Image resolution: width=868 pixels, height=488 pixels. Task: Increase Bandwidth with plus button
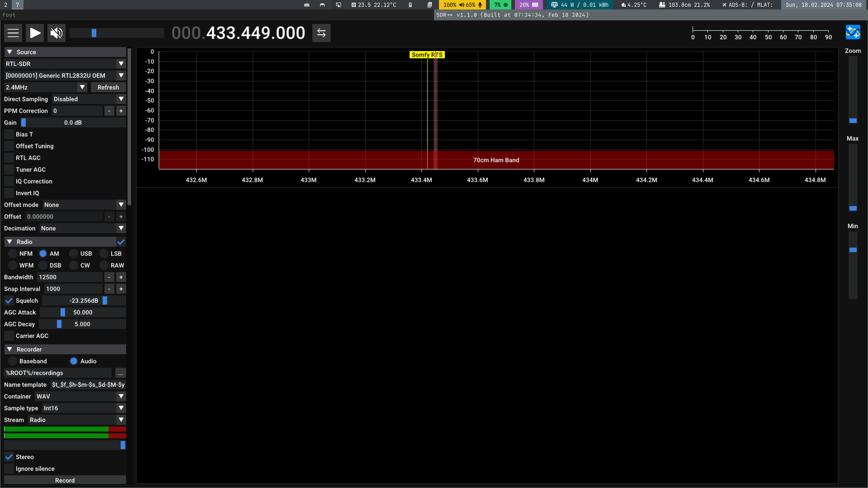[x=121, y=277]
